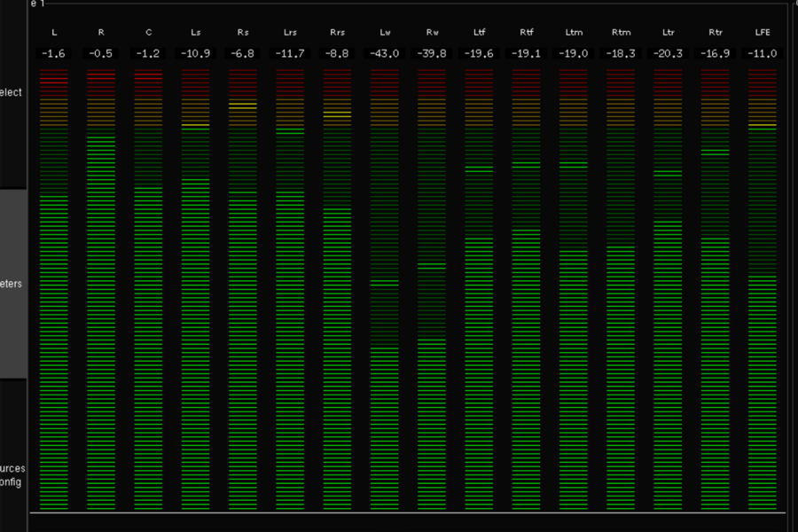This screenshot has height=532, width=798.
Task: Click the Lw peak readout -43.0
Action: click(x=384, y=54)
